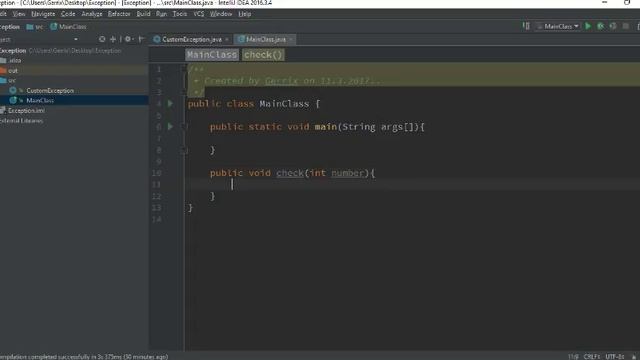This screenshot has height=360, width=640.
Task: Click the grey Stop button in toolbar
Action: tap(626, 26)
